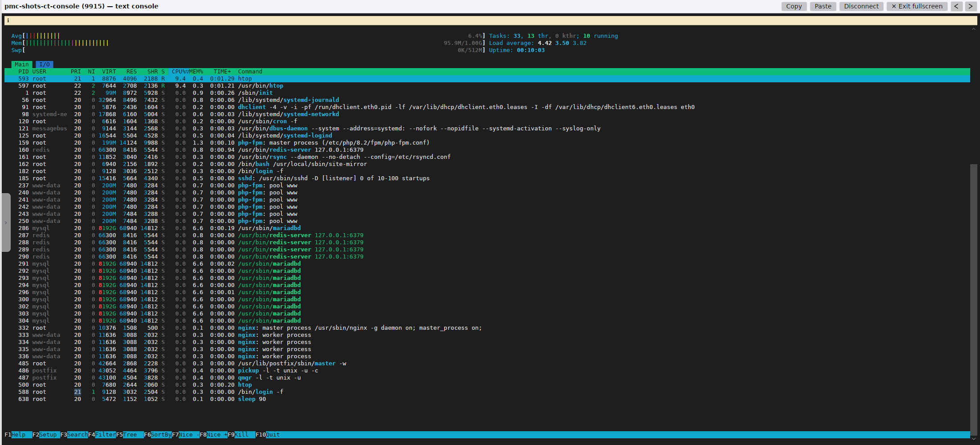Viewport: 980px width, 445px height.
Task: Click the info banner below the title
Action: pyautogui.click(x=490, y=20)
